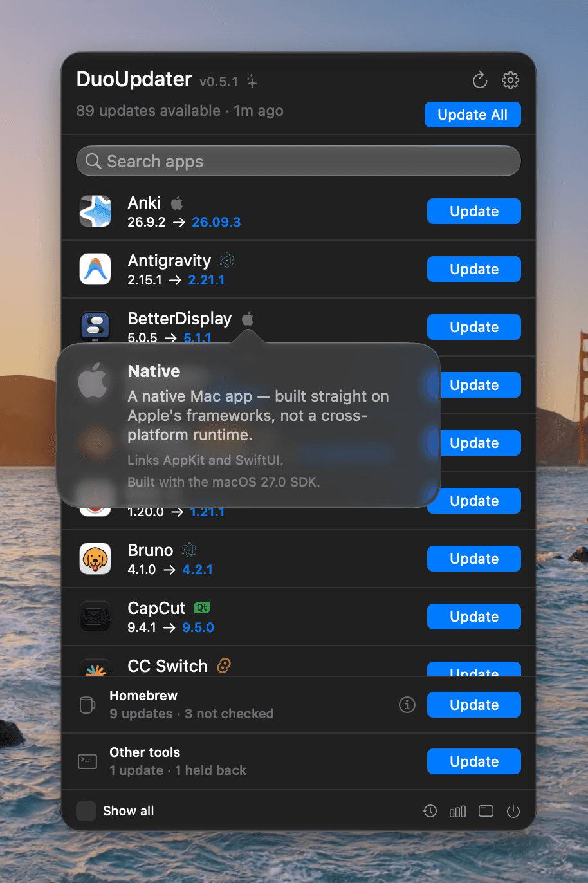Click the large Apple logo in Native popover

click(93, 380)
